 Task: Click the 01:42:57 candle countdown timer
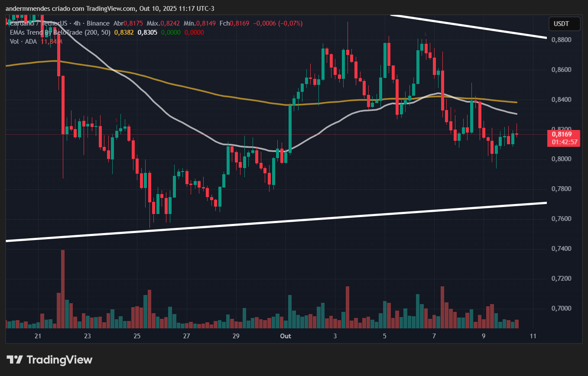coord(563,142)
